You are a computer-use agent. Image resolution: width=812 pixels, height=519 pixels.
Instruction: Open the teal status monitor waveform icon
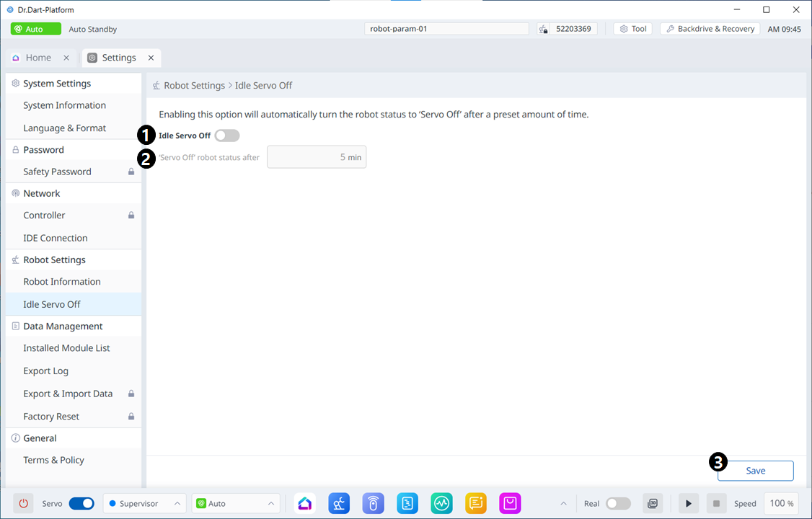click(441, 503)
